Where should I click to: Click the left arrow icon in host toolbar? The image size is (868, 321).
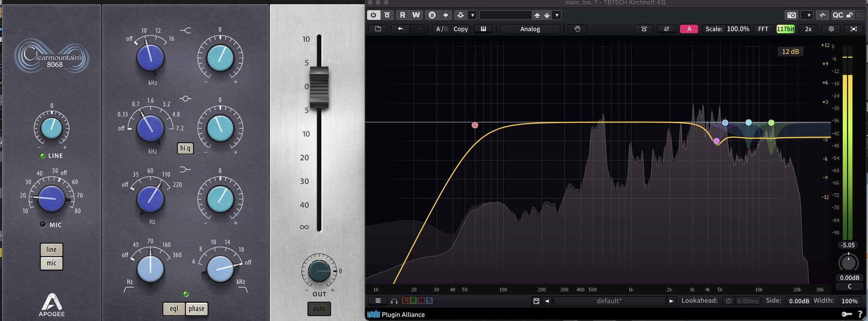click(x=445, y=15)
